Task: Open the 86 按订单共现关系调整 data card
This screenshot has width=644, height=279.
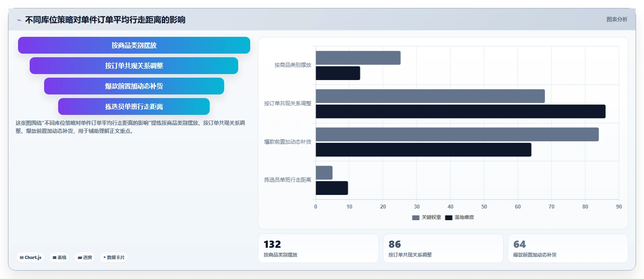Action: tap(443, 248)
